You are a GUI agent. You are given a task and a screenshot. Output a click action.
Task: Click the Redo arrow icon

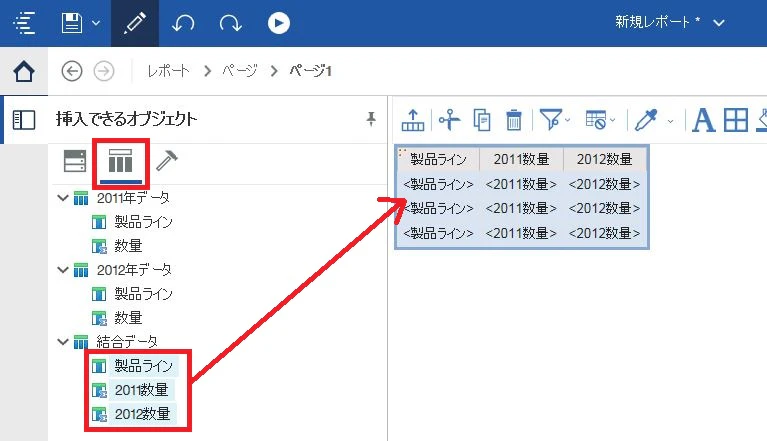pos(230,23)
